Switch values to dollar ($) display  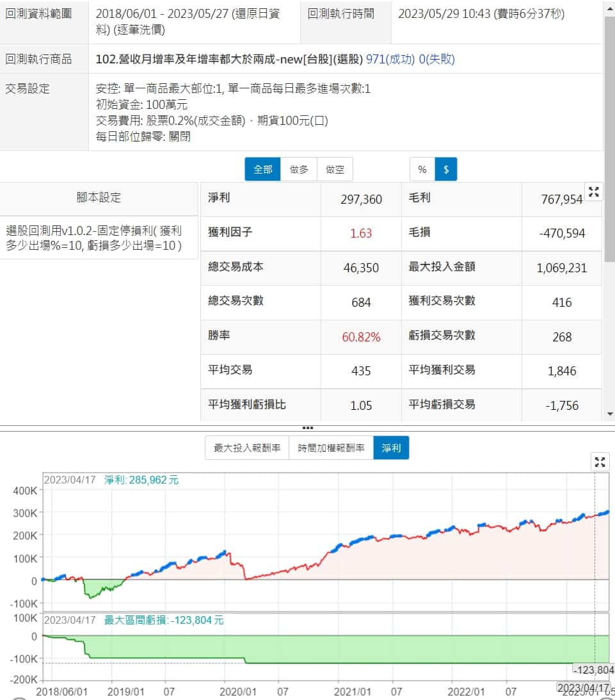pos(446,170)
